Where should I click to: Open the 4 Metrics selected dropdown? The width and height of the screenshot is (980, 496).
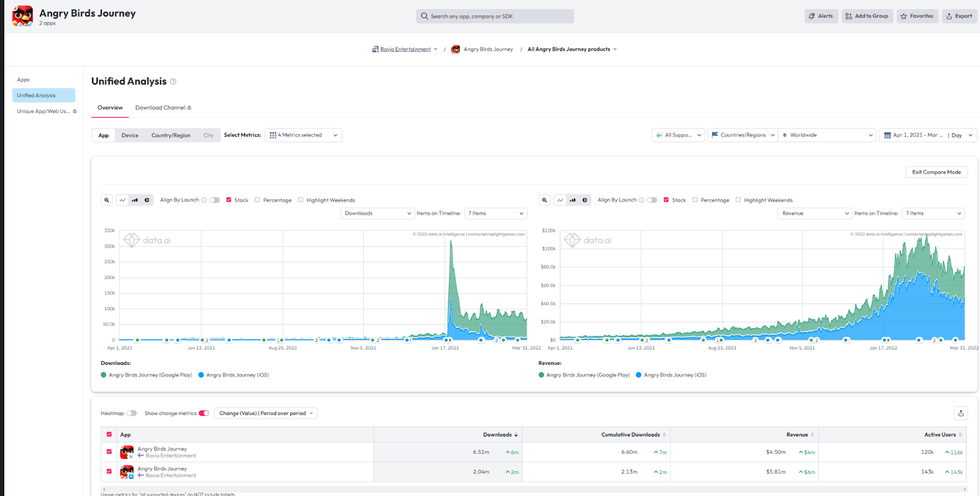coord(303,135)
